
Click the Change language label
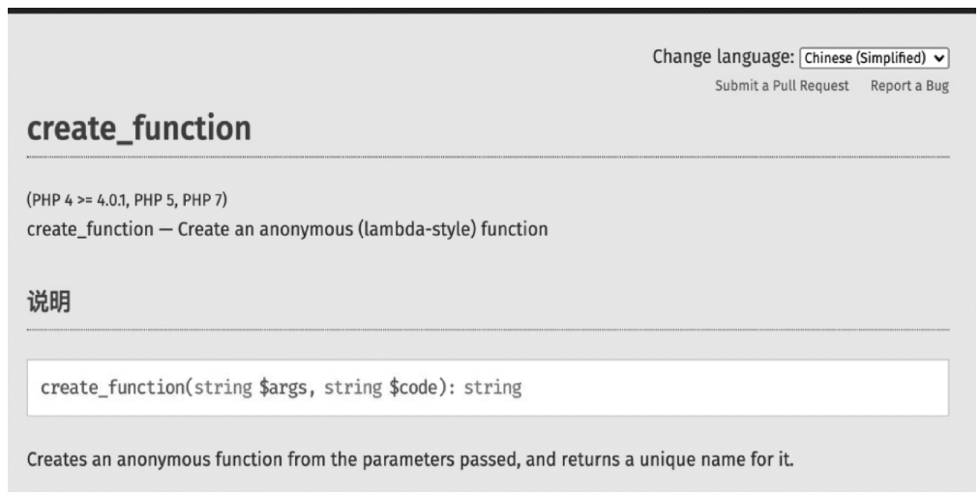pyautogui.click(x=723, y=57)
